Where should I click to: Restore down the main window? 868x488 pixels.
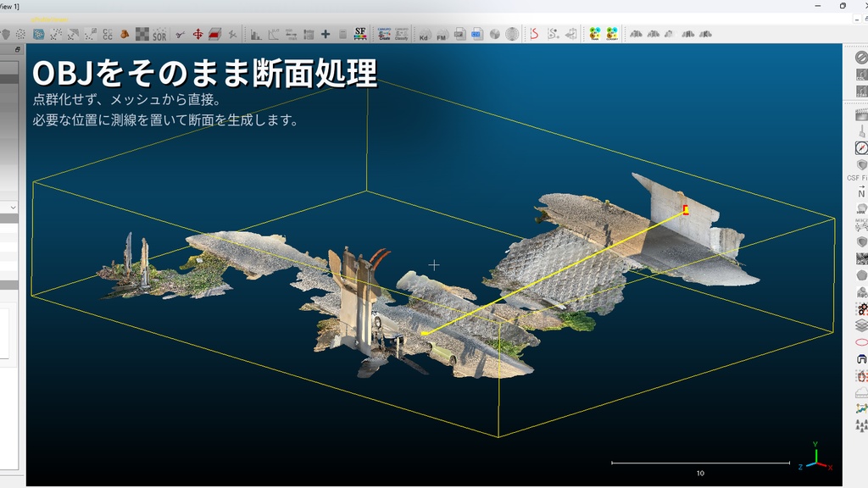tap(843, 6)
